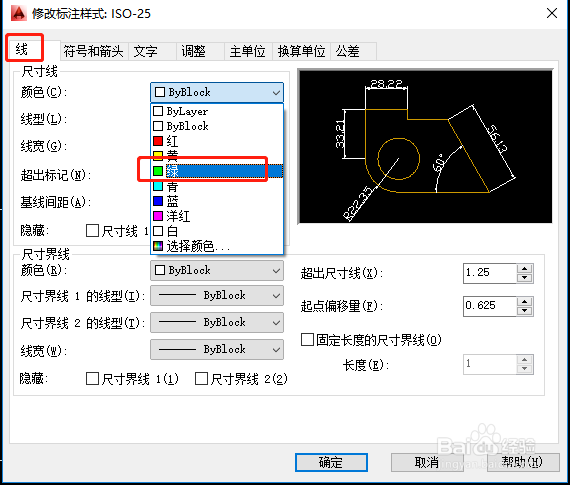Choose the green color in dropdown list

[217, 171]
